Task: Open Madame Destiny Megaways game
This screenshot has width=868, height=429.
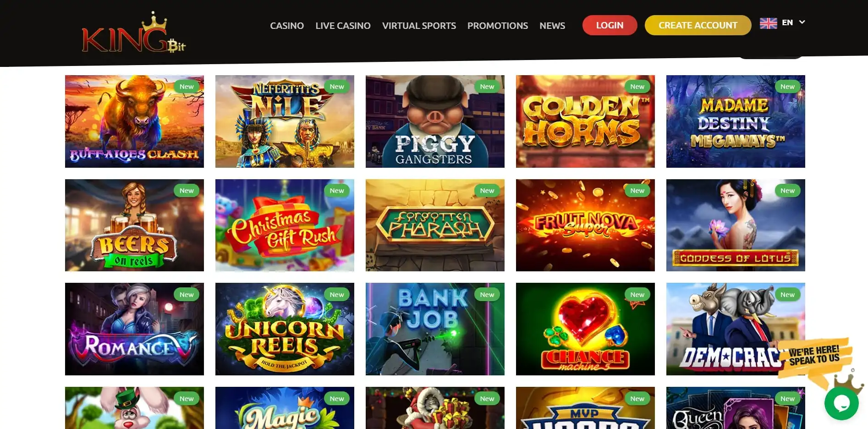Action: 736,121
